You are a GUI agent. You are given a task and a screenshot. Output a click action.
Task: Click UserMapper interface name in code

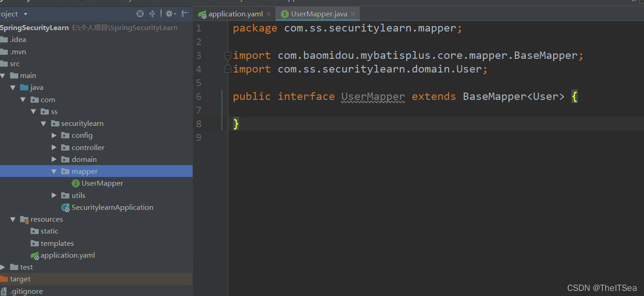click(x=373, y=97)
